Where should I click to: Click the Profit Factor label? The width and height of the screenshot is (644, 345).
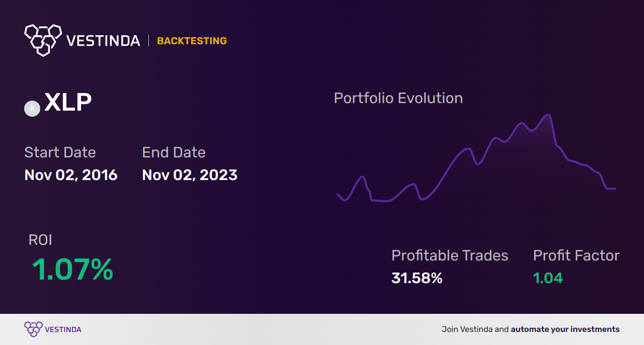point(576,255)
